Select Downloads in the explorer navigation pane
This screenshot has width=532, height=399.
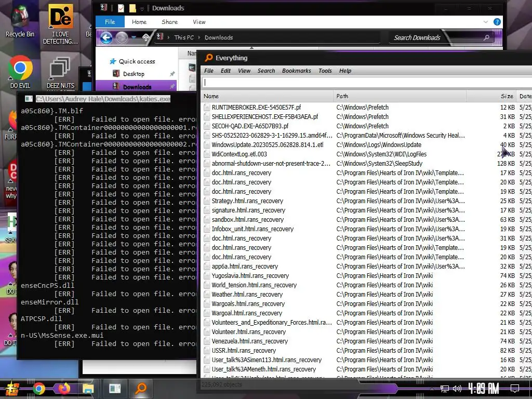pos(137,87)
